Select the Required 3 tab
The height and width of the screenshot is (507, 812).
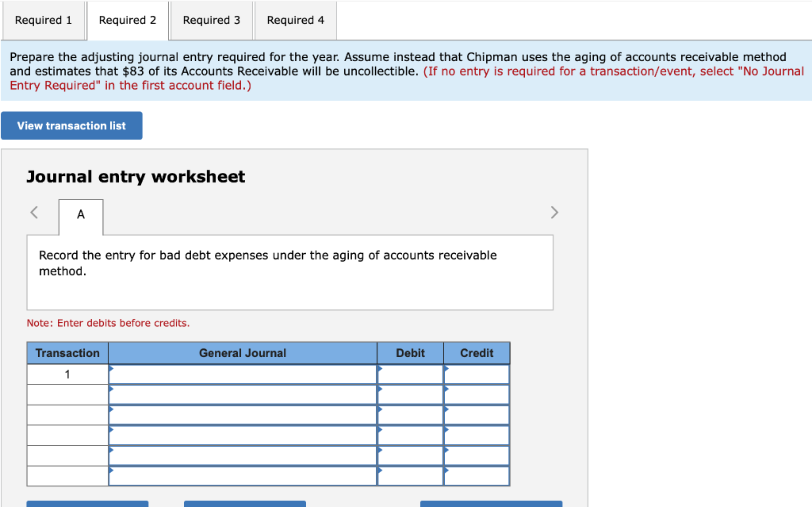tap(211, 20)
